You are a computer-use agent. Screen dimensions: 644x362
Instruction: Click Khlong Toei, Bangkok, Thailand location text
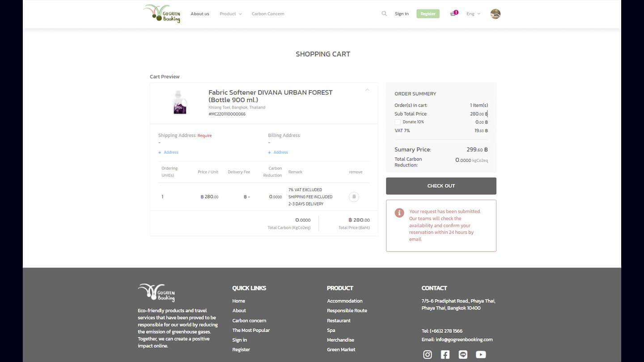pos(237,108)
